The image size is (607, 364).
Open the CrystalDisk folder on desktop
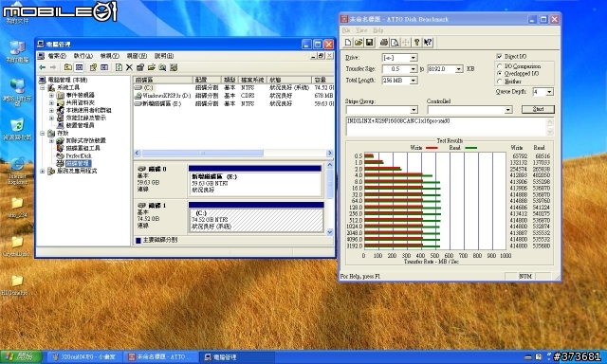[16, 246]
